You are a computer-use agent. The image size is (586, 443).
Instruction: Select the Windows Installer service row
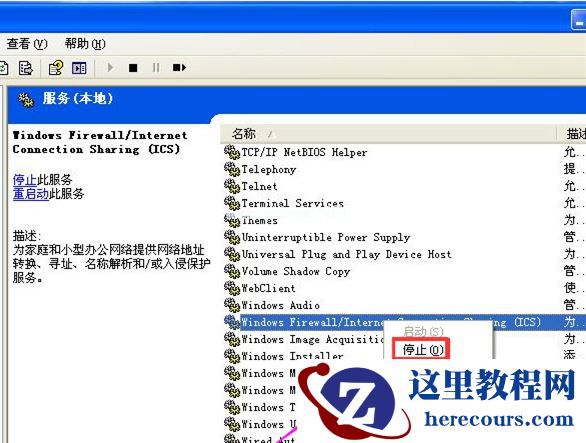click(x=292, y=356)
